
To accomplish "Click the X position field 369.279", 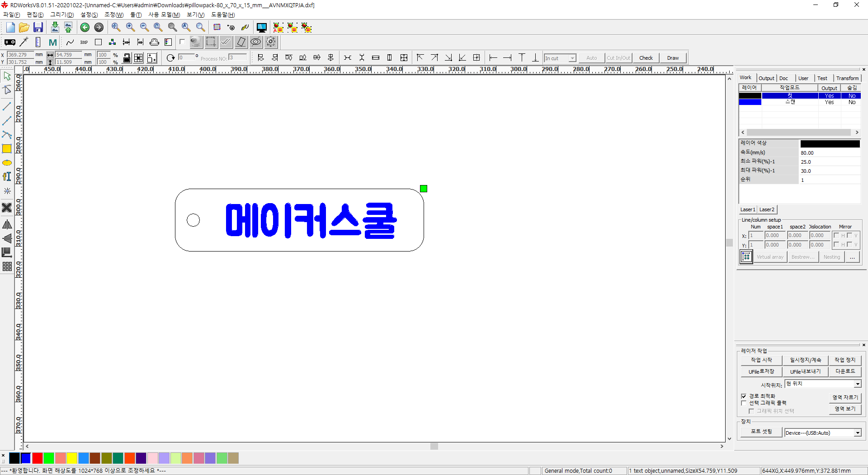I will click(20, 55).
